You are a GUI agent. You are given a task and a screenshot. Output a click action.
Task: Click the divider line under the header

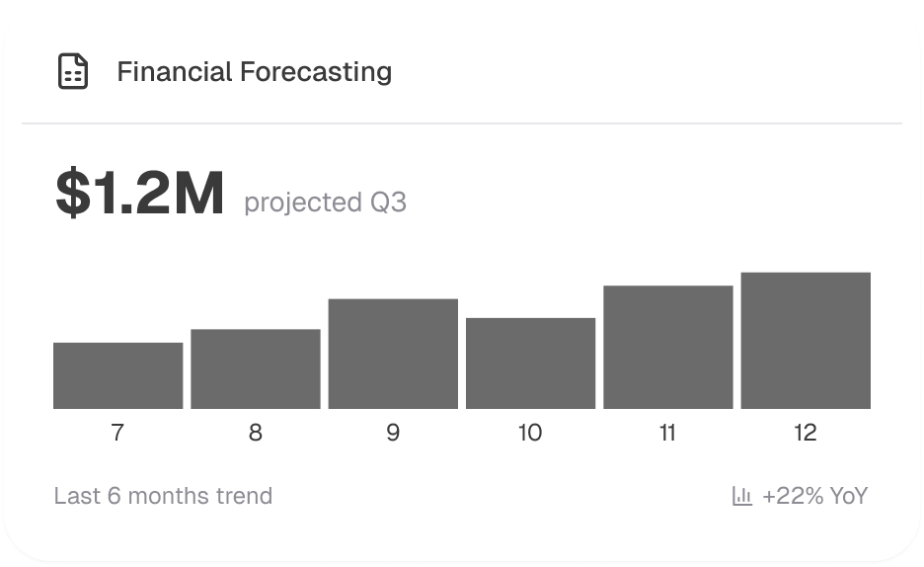(462, 123)
